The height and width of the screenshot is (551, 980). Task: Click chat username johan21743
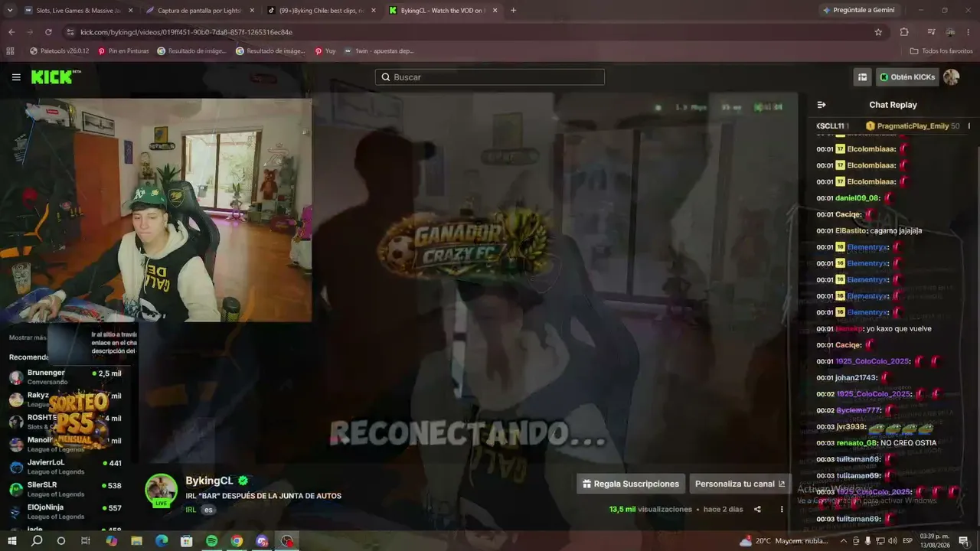pyautogui.click(x=856, y=377)
